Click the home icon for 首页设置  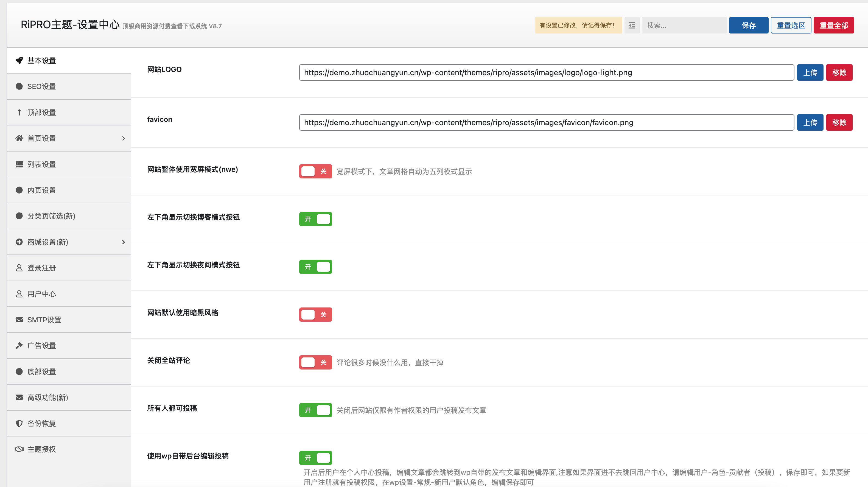point(19,138)
